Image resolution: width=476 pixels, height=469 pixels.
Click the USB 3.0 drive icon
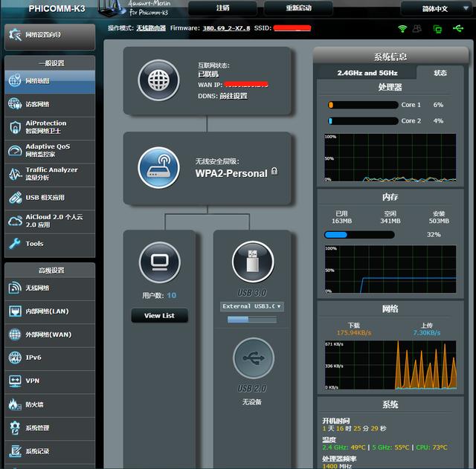253,262
